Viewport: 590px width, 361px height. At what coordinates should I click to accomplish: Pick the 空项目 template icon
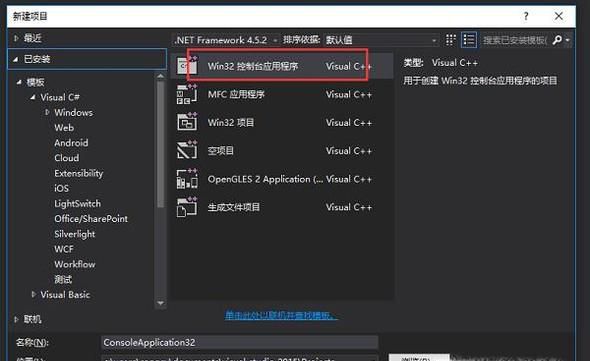tap(187, 151)
